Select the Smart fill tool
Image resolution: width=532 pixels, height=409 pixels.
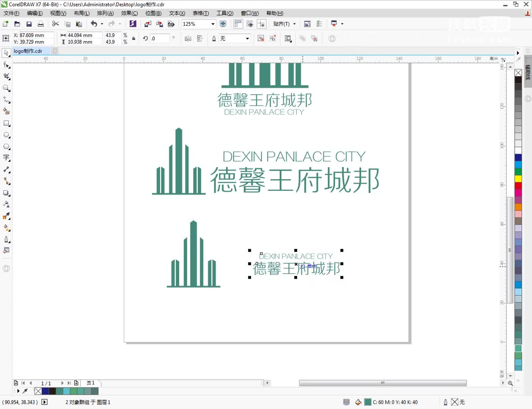[6, 111]
